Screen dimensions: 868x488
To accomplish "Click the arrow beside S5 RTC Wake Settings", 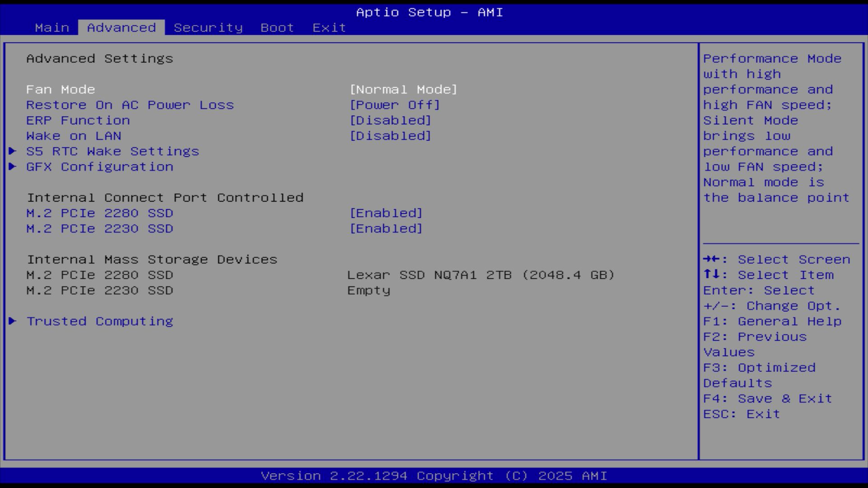I will (13, 151).
